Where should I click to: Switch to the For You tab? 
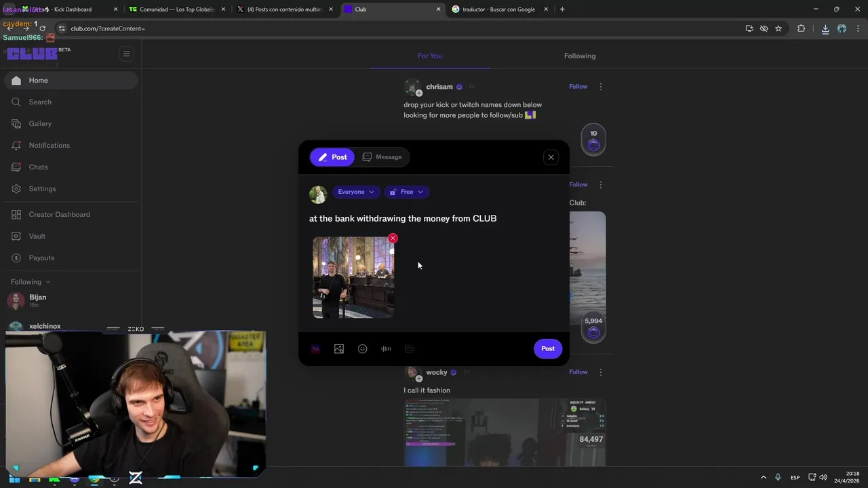pyautogui.click(x=430, y=56)
